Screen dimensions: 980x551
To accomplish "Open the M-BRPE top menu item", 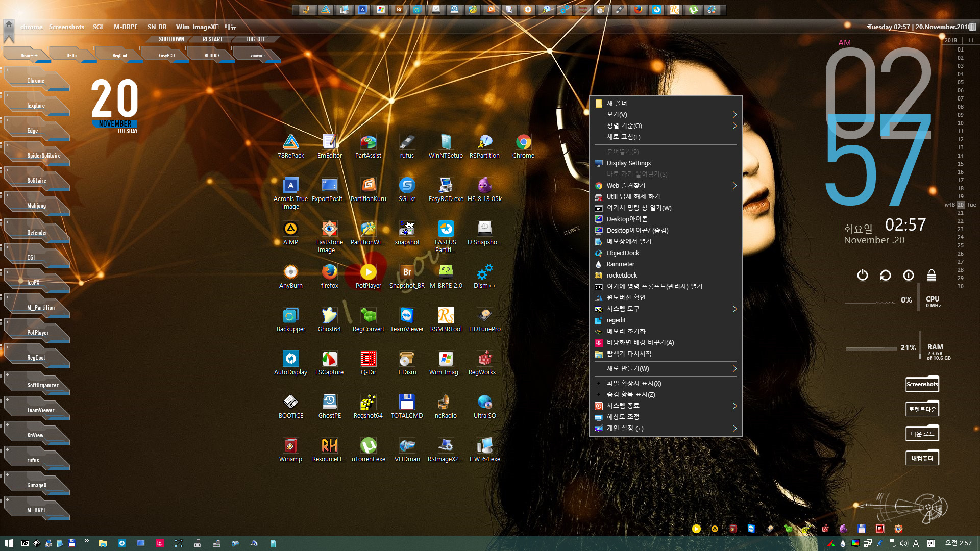I will 126,27.
